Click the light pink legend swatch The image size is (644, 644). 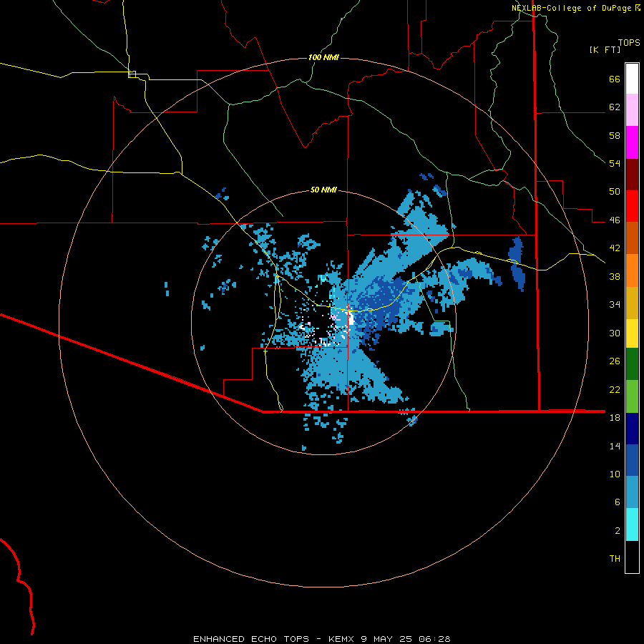point(632,110)
